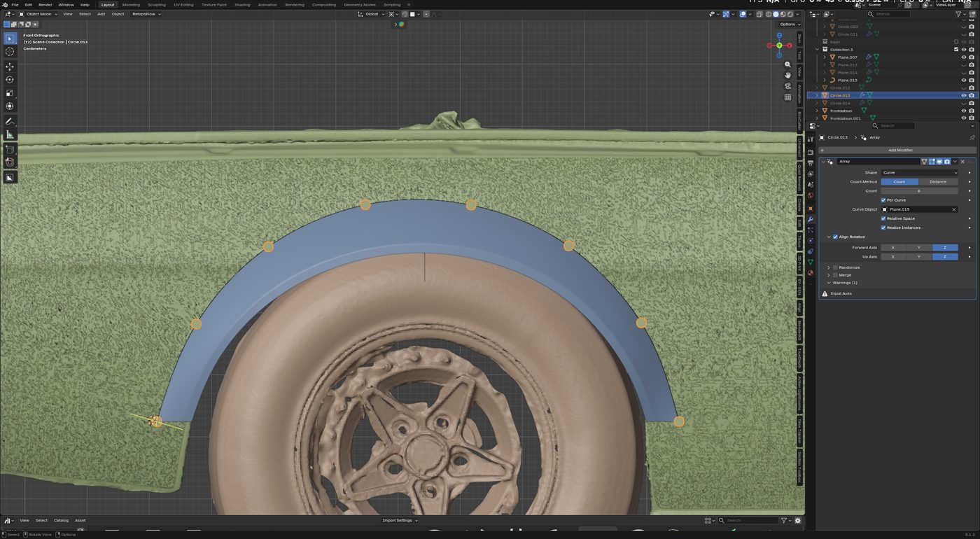Disable the Align Rotation checkbox

835,237
